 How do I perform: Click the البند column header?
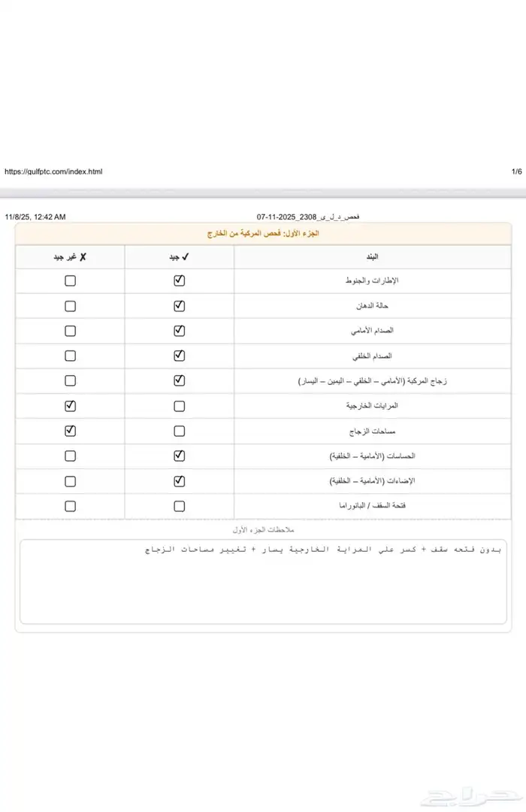tap(373, 256)
